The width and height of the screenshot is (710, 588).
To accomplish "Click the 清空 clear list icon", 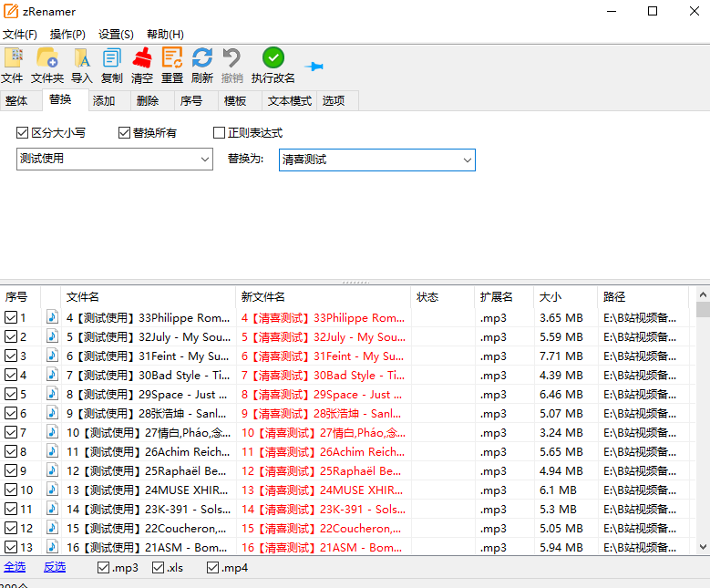I will [x=142, y=59].
